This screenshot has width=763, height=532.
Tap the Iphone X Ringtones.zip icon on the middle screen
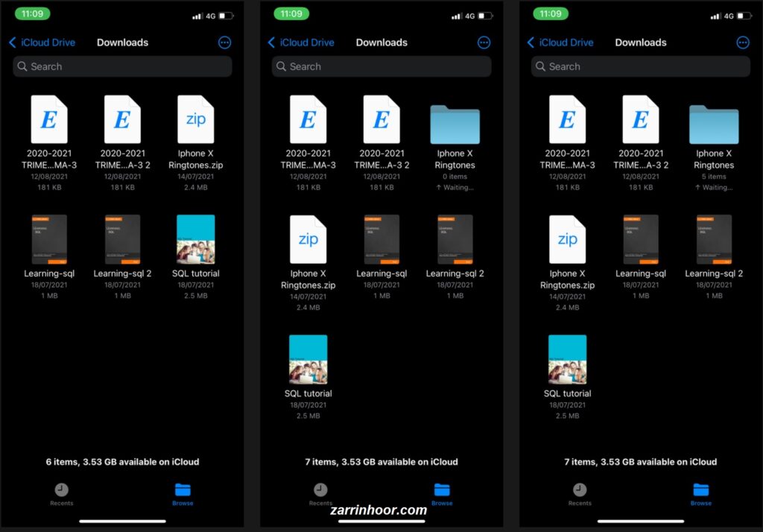(x=308, y=239)
